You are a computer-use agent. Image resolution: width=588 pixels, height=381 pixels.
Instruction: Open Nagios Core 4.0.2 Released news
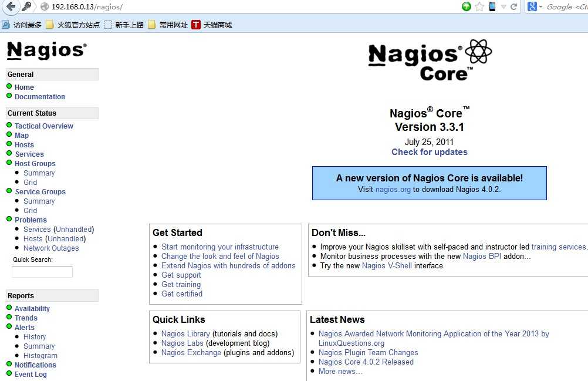tap(366, 362)
